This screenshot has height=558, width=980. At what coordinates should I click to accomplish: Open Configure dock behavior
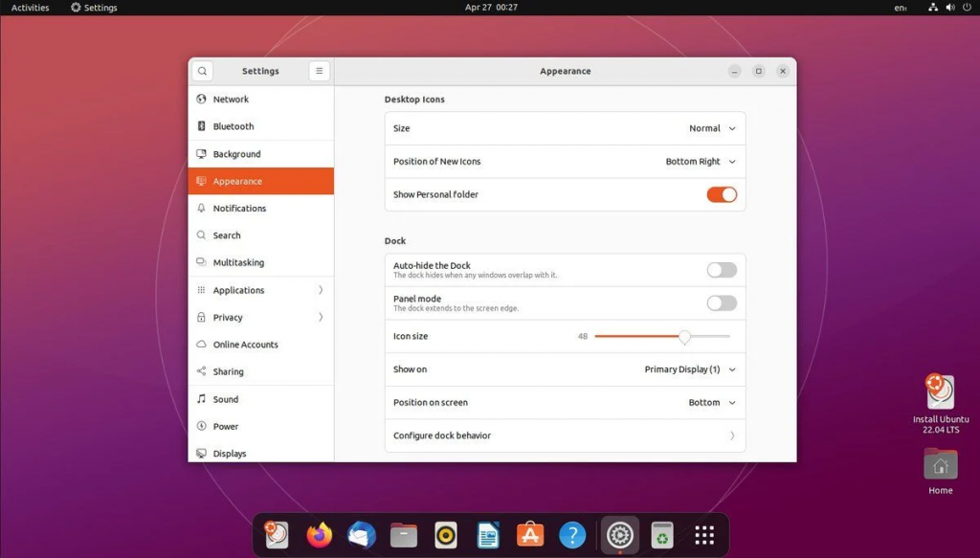pyautogui.click(x=565, y=435)
